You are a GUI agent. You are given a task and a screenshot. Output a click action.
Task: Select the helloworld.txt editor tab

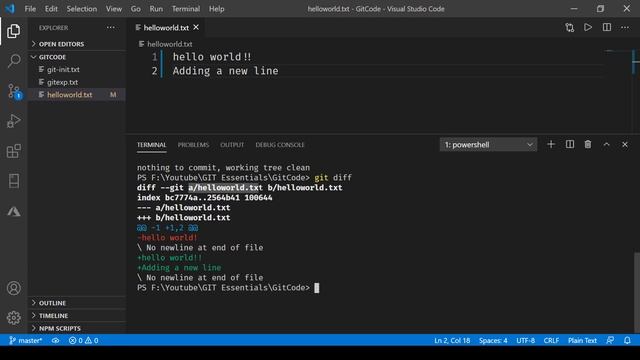(166, 27)
